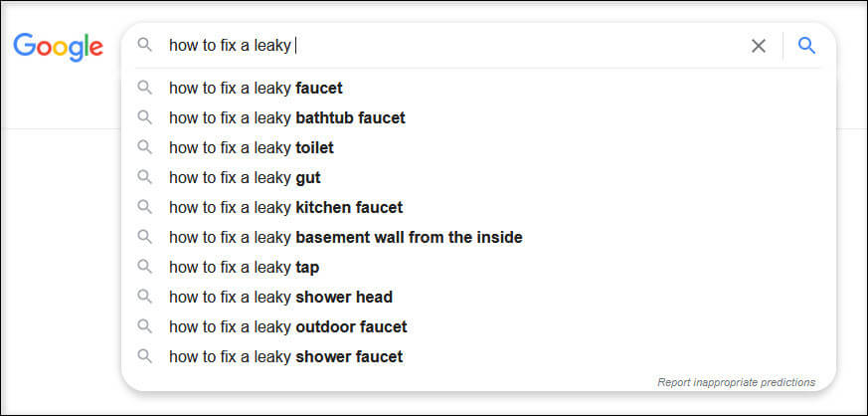The image size is (868, 416).
Task: Clear the search text with X icon
Action: tap(759, 46)
